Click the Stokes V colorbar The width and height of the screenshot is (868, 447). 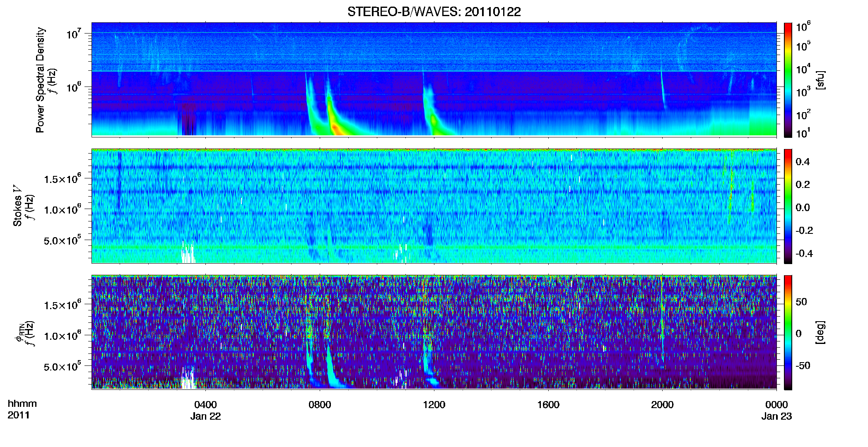[788, 206]
